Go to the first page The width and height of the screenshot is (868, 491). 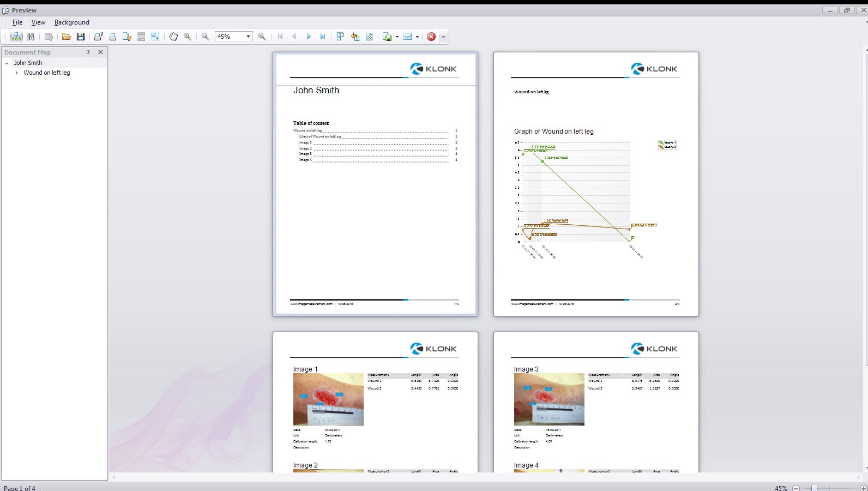pos(280,37)
